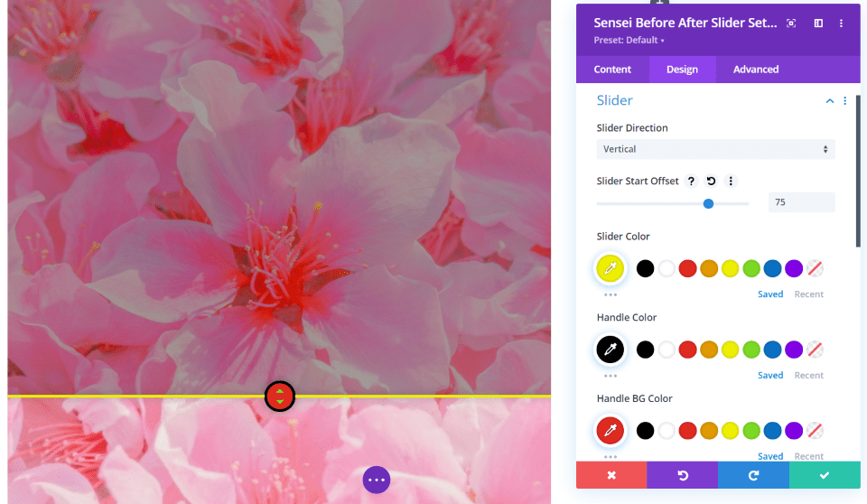The height and width of the screenshot is (504, 867).
Task: Click the red vertical slider handle on image
Action: coord(280,397)
